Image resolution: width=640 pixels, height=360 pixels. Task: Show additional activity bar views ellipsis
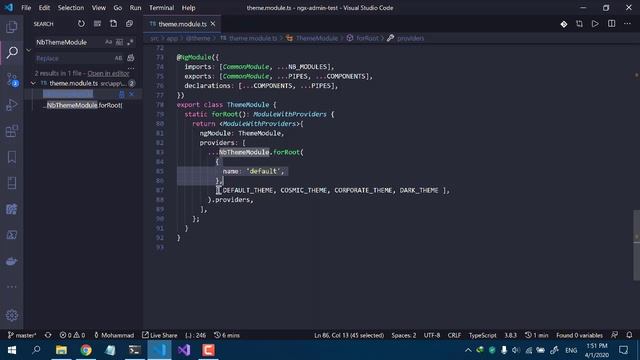12,287
